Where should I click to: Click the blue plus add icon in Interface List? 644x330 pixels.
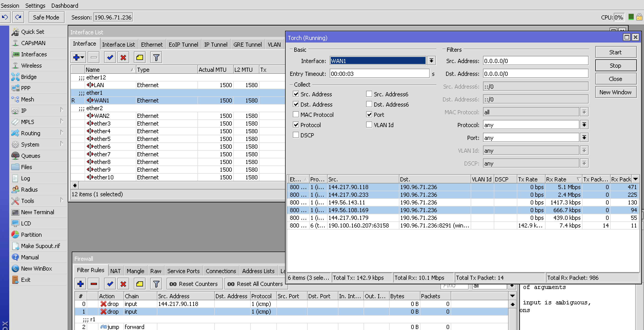coord(76,57)
